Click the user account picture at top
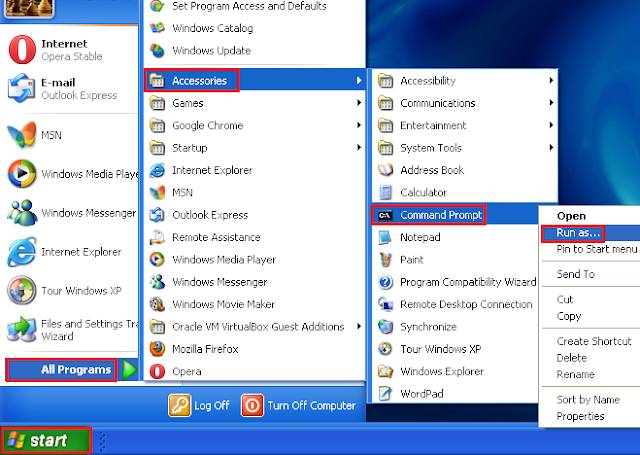640x455 pixels. click(29, 8)
